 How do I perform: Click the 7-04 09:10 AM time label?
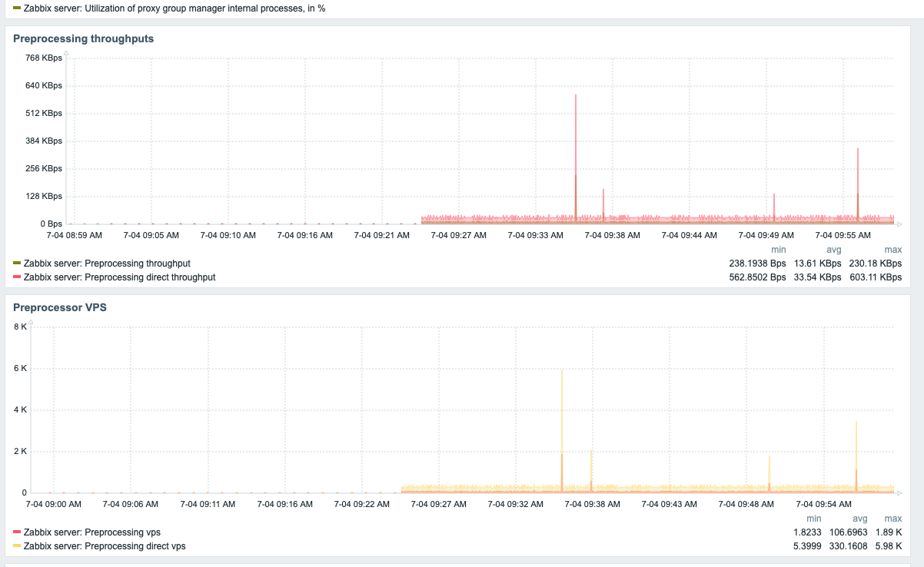click(x=228, y=236)
